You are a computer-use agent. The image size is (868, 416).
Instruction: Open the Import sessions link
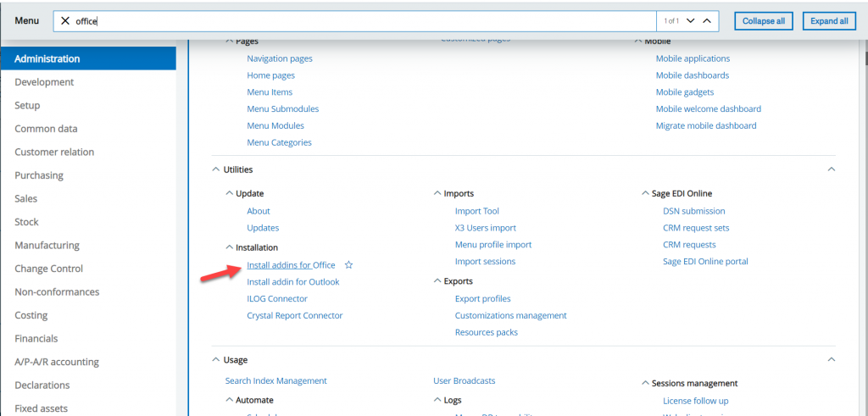[485, 261]
